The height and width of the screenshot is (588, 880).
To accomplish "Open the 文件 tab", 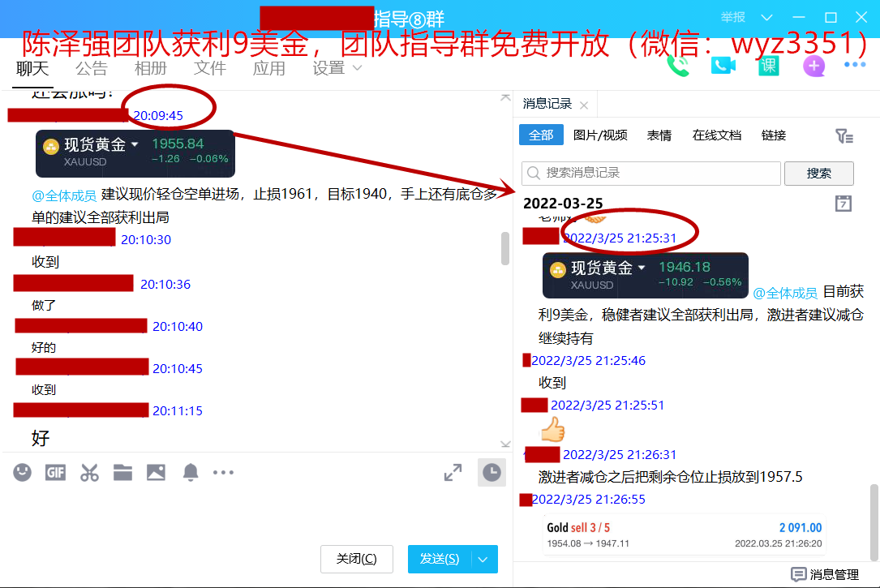I will 210,68.
